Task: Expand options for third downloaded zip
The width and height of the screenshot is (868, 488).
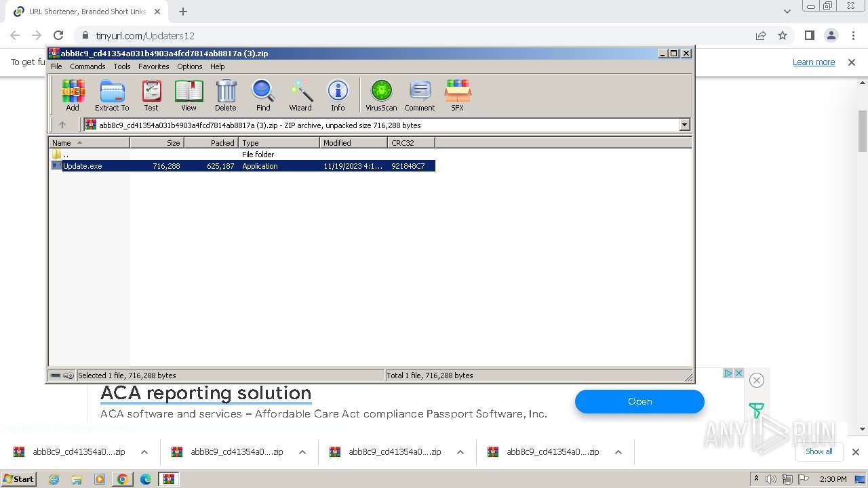Action: (460, 452)
